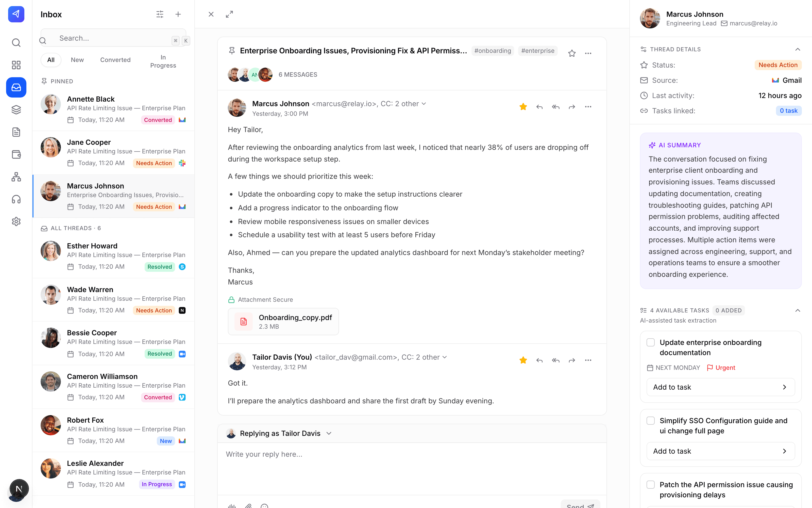The image size is (812, 508).
Task: Close the open thread view
Action: [211, 14]
